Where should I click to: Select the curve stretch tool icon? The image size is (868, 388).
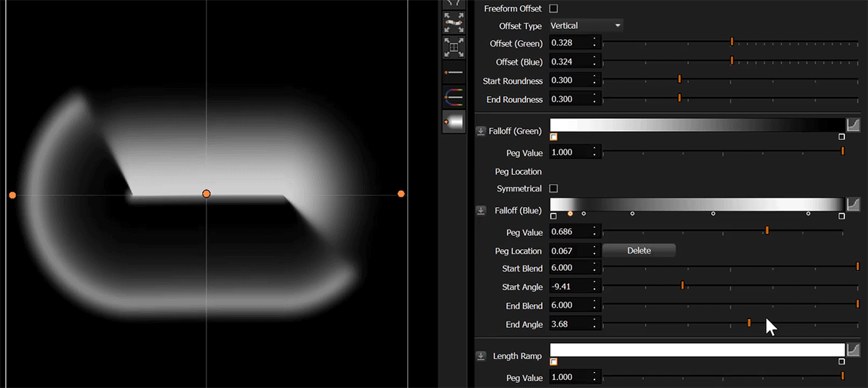pyautogui.click(x=454, y=23)
